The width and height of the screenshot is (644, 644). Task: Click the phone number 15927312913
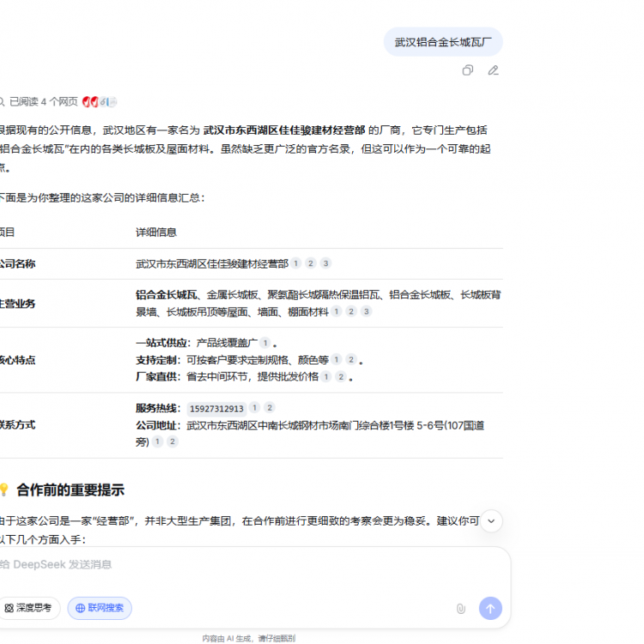[216, 409]
